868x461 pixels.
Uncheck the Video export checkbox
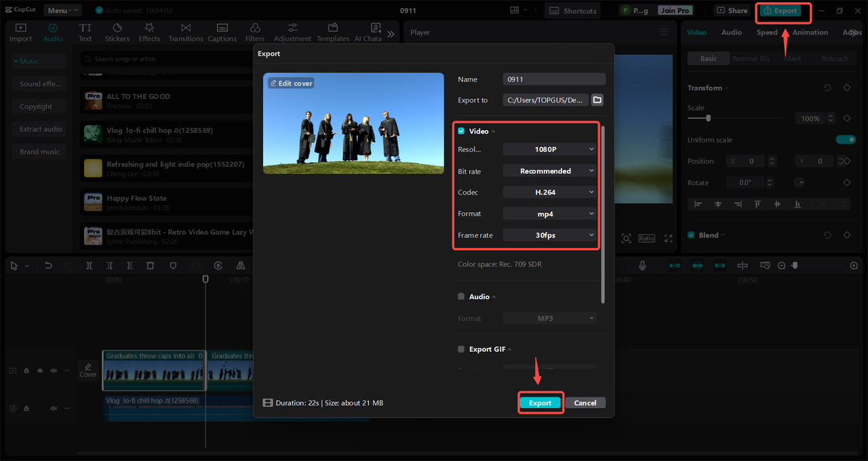pos(461,132)
